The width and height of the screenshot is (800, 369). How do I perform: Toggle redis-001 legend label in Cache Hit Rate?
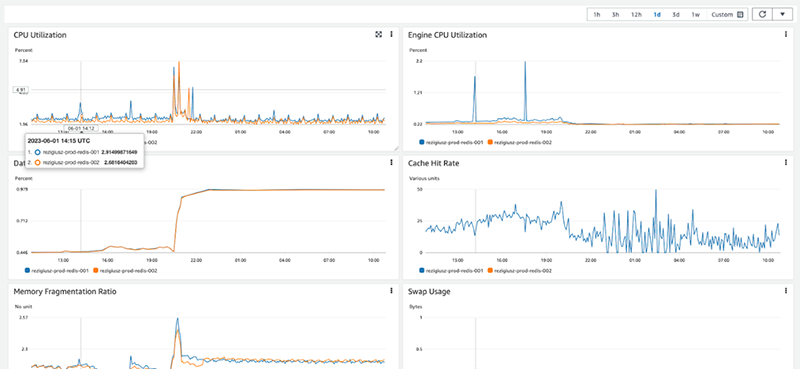coord(454,270)
